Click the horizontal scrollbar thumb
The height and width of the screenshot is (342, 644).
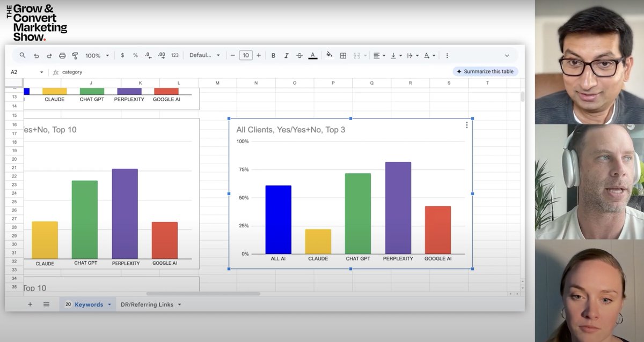coord(203,293)
